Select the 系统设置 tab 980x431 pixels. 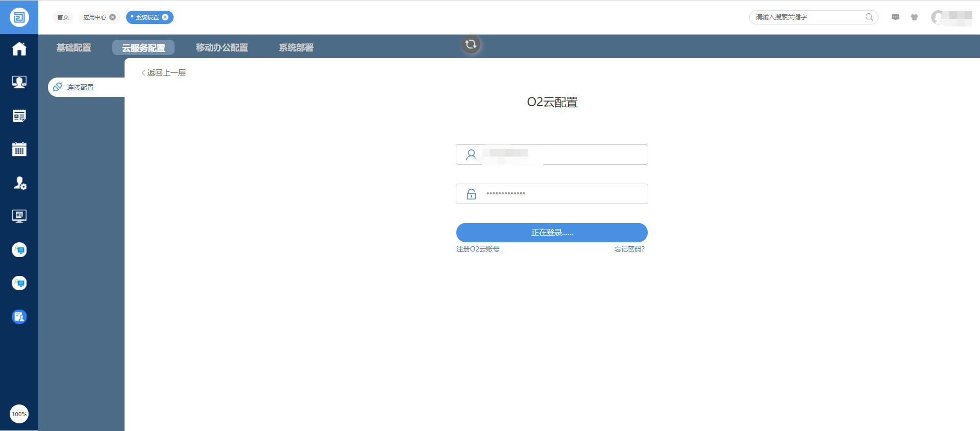point(147,17)
